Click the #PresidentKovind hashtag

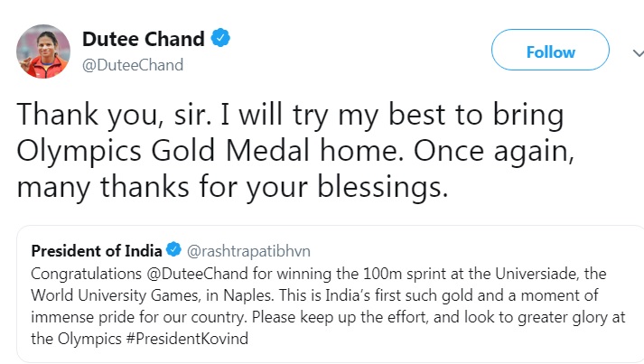point(187,339)
